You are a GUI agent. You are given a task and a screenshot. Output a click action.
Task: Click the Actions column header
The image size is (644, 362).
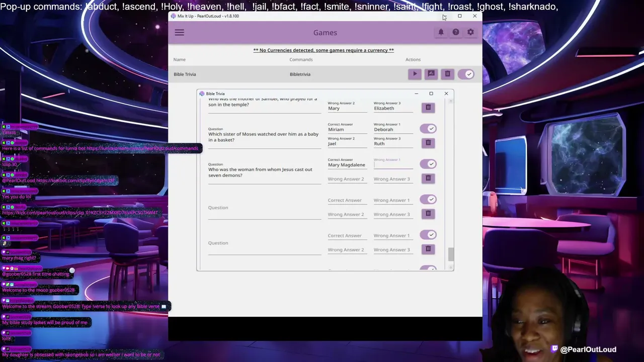(x=413, y=59)
